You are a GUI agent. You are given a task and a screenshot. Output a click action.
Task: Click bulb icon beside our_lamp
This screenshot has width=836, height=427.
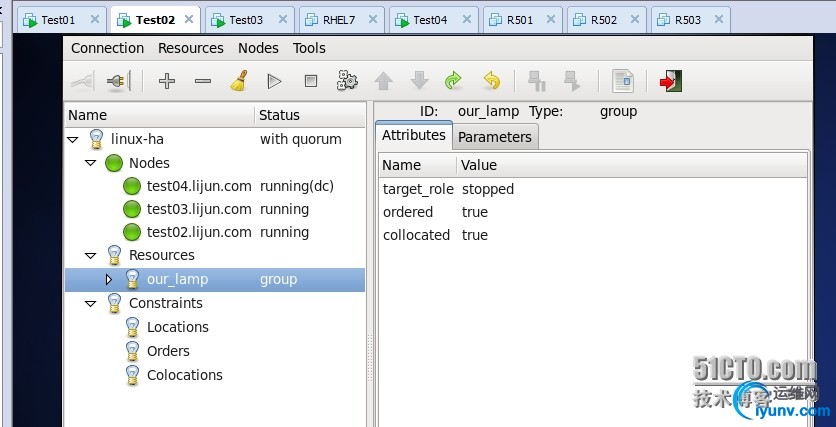click(132, 279)
